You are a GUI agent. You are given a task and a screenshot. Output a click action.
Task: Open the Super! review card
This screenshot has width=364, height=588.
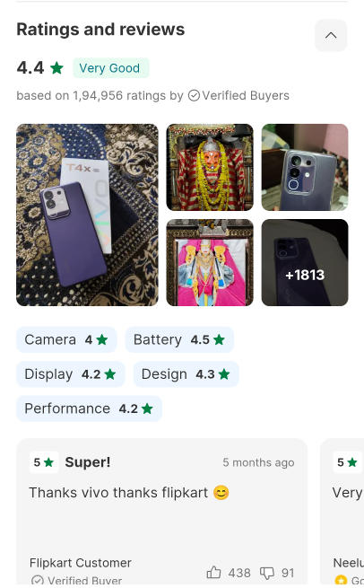tap(161, 513)
